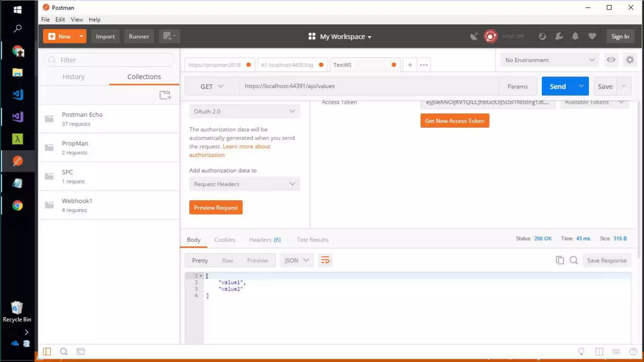The height and width of the screenshot is (362, 644).
Task: Click the new collection folder icon
Action: [x=165, y=95]
